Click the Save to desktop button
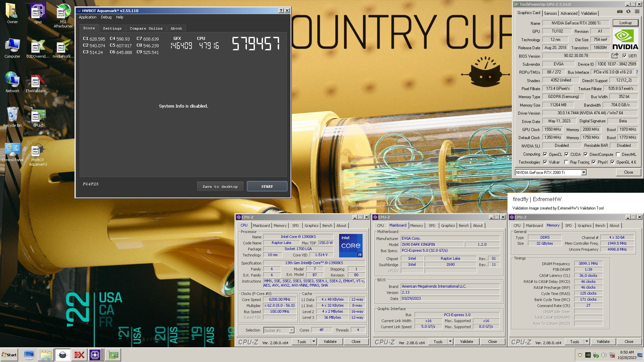The image size is (644, 362). pos(220,186)
